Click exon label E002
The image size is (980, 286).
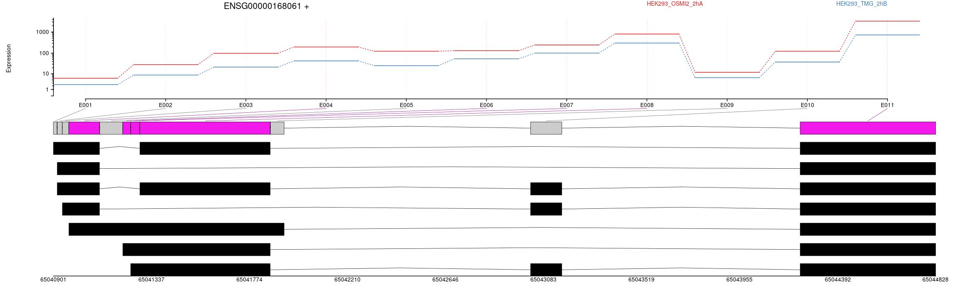click(x=165, y=105)
